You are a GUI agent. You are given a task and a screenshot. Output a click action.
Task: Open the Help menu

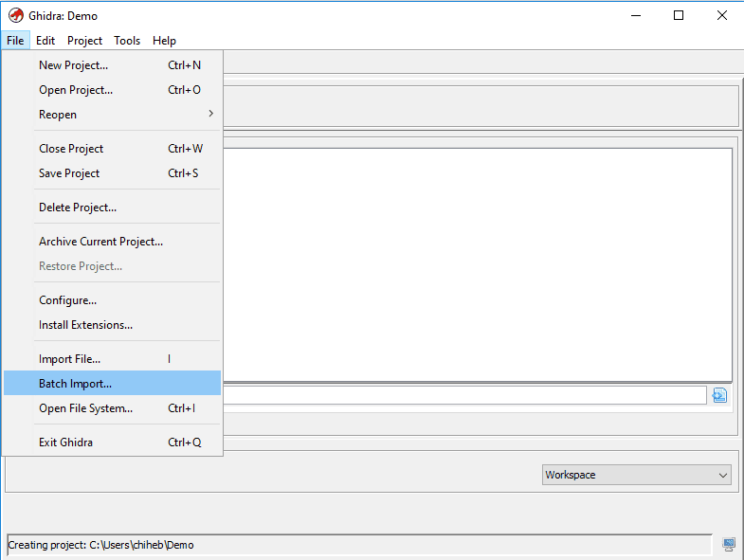pyautogui.click(x=164, y=41)
